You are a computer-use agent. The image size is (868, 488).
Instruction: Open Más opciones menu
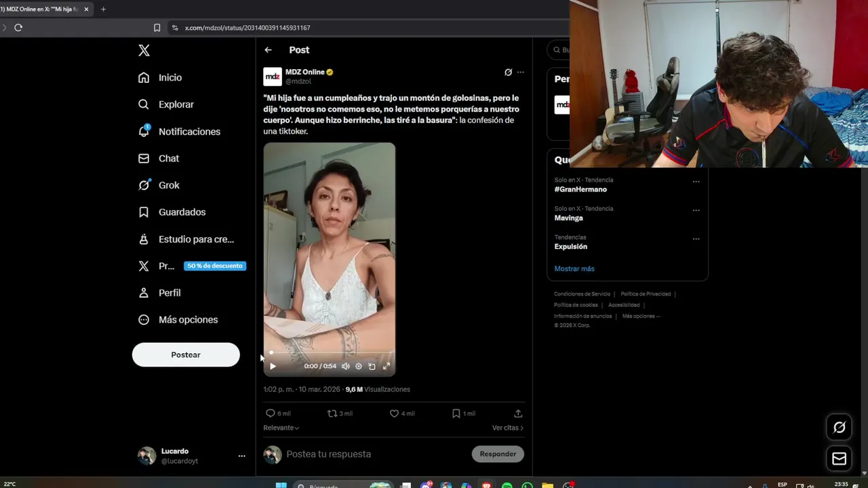point(178,319)
